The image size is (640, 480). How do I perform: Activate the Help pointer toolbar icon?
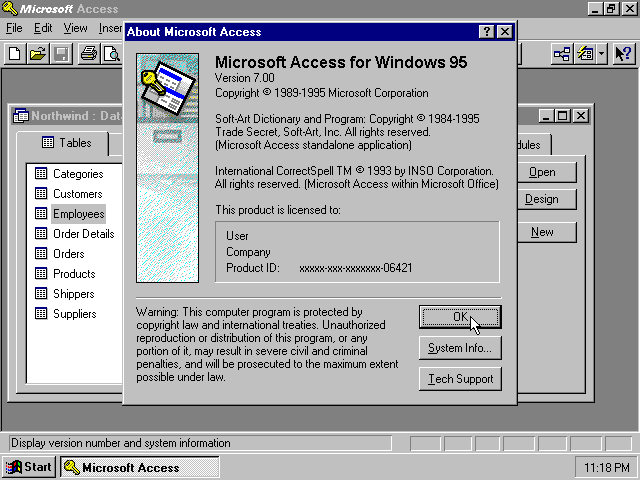[622, 54]
